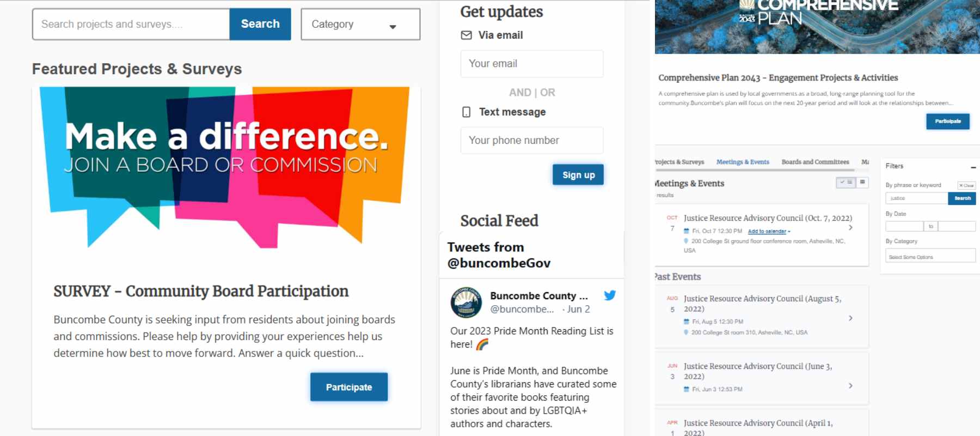
Task: Click the Sign up button
Action: (578, 175)
